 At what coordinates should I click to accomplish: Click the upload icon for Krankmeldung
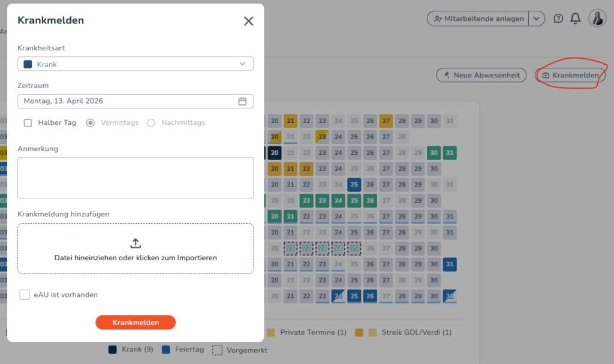tap(136, 243)
